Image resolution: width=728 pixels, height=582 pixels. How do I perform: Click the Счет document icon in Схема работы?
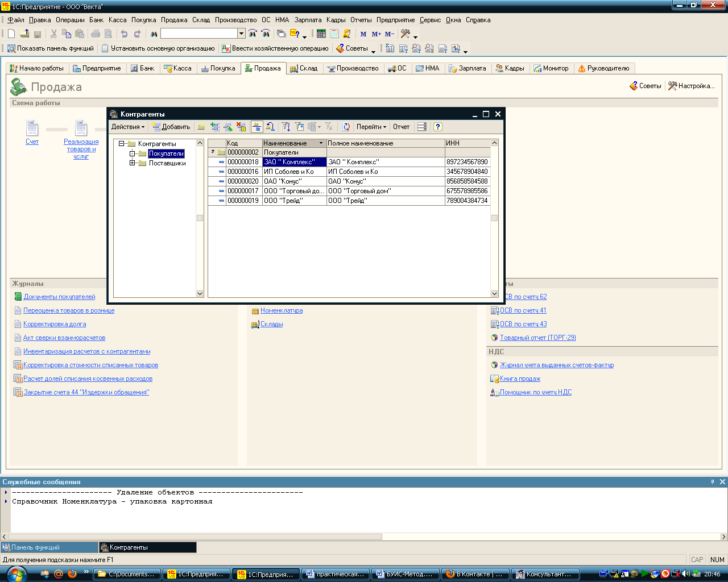pos(32,128)
